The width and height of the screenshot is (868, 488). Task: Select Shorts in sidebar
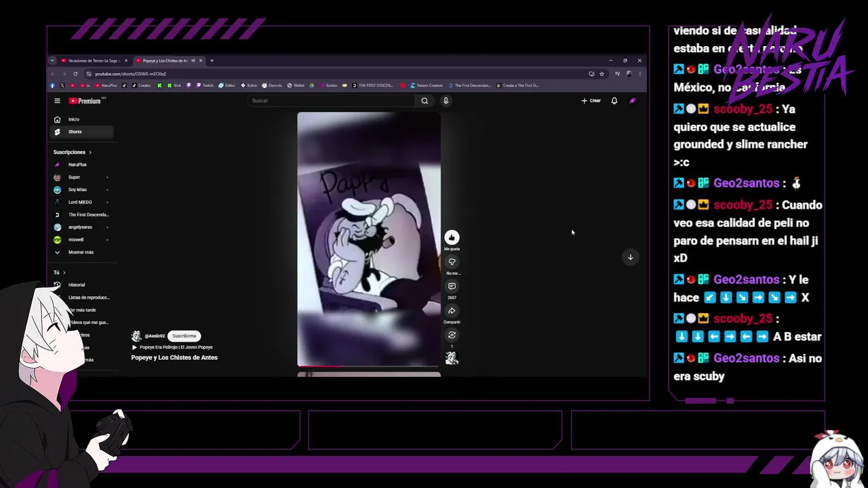pos(82,131)
